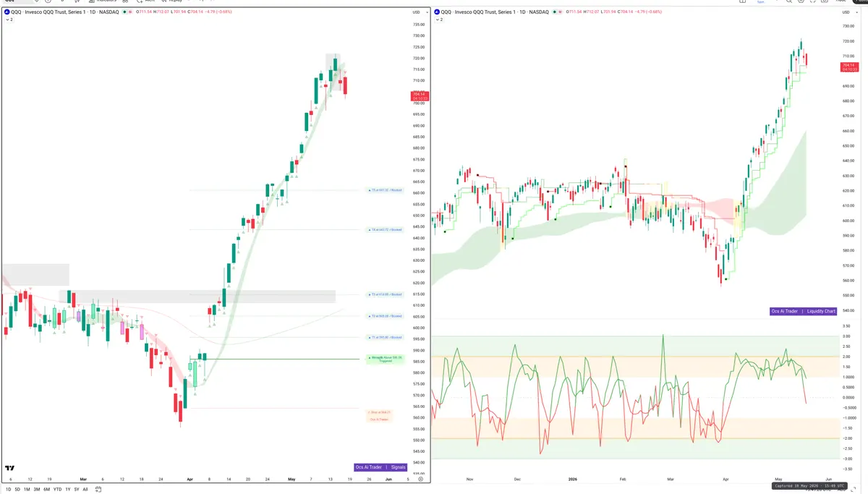868x494 pixels.
Task: Click the Apr label on the left time axis
Action: click(190, 479)
